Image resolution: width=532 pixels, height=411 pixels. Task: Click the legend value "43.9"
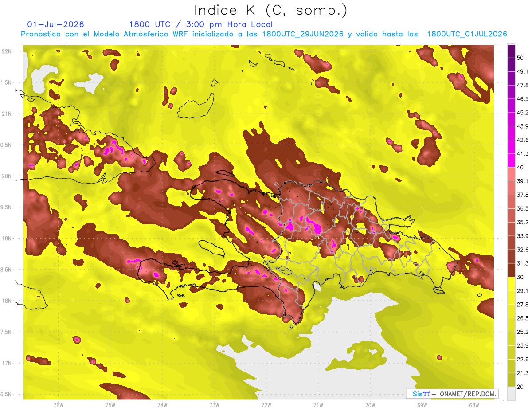click(x=523, y=126)
